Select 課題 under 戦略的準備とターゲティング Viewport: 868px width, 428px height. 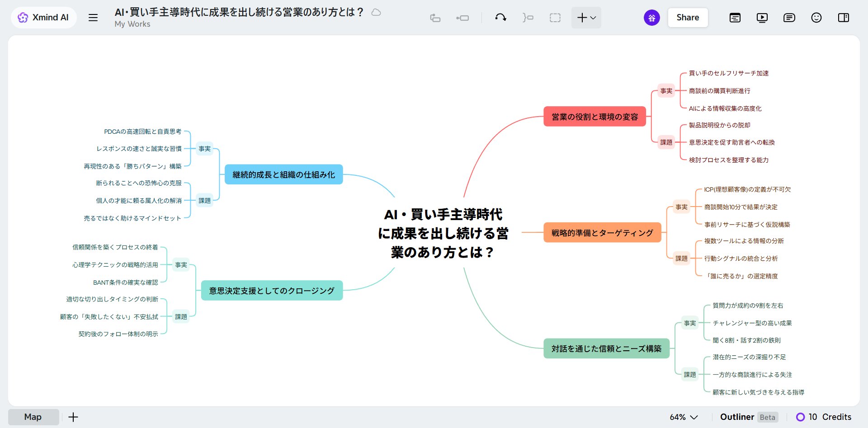681,259
